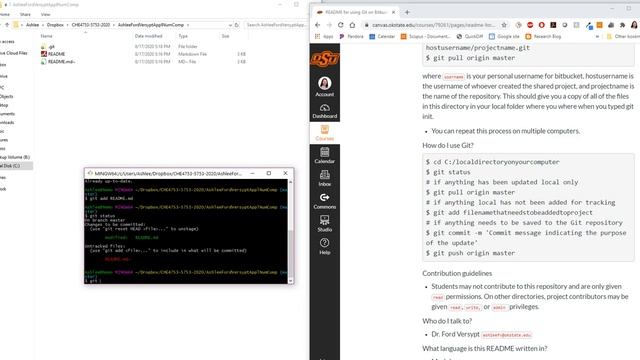This screenshot has width=640, height=360.
Task: Bookmark this page with star icon
Action: [x=504, y=25]
